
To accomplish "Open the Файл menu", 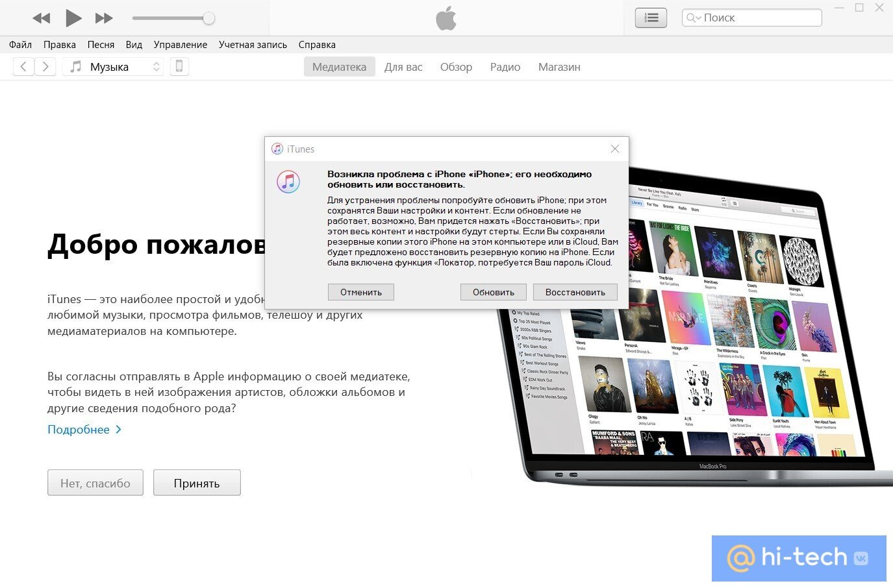I will 20,45.
